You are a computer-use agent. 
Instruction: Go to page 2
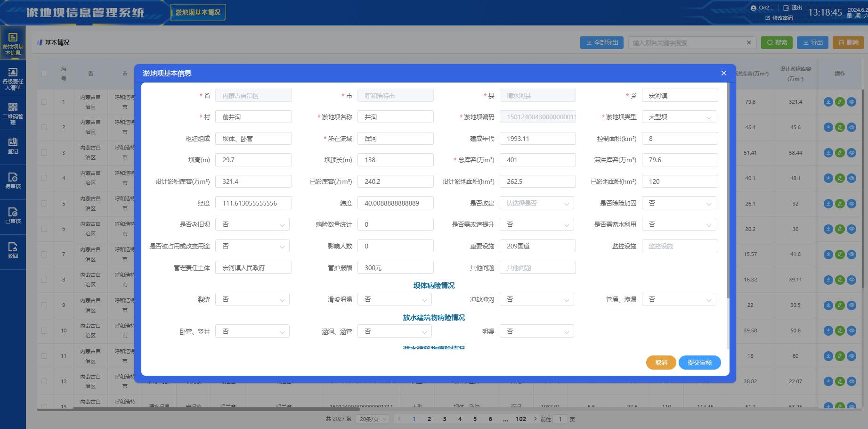429,419
